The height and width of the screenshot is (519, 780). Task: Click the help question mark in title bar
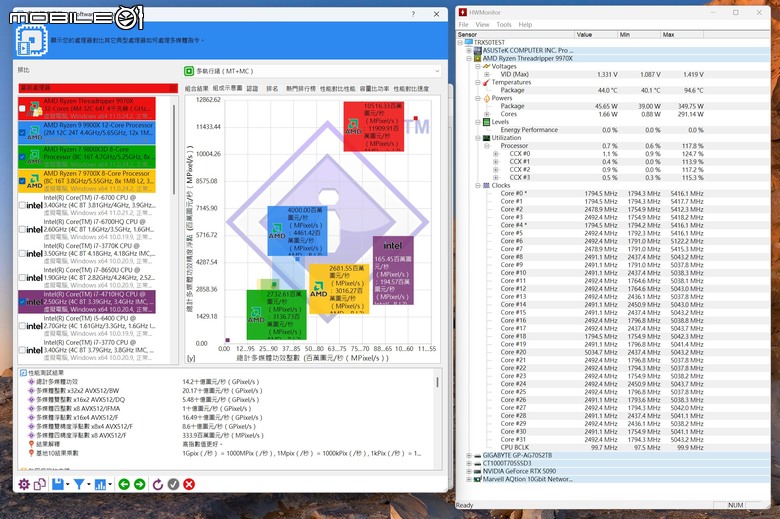(413, 14)
